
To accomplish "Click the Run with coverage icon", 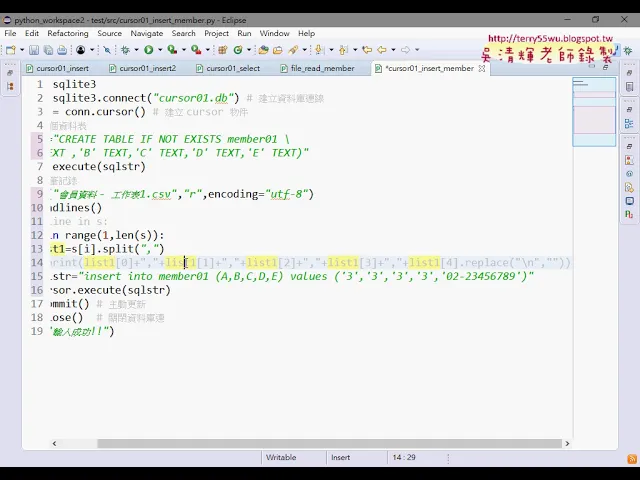I will 172,50.
